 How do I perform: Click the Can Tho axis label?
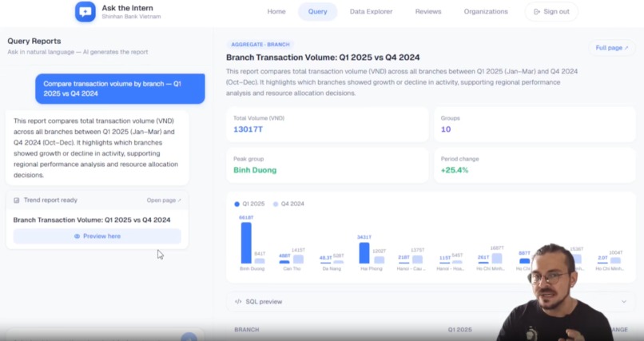[292, 269]
